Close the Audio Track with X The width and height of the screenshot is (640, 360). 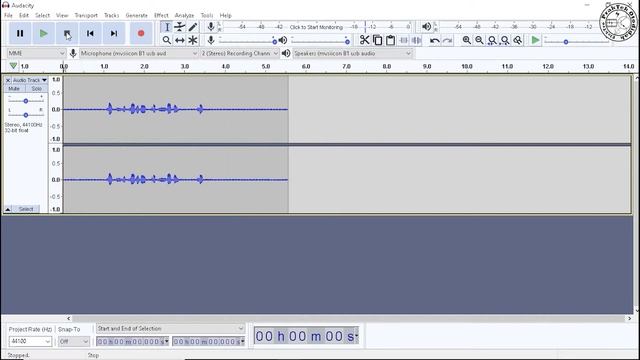pyautogui.click(x=8, y=80)
